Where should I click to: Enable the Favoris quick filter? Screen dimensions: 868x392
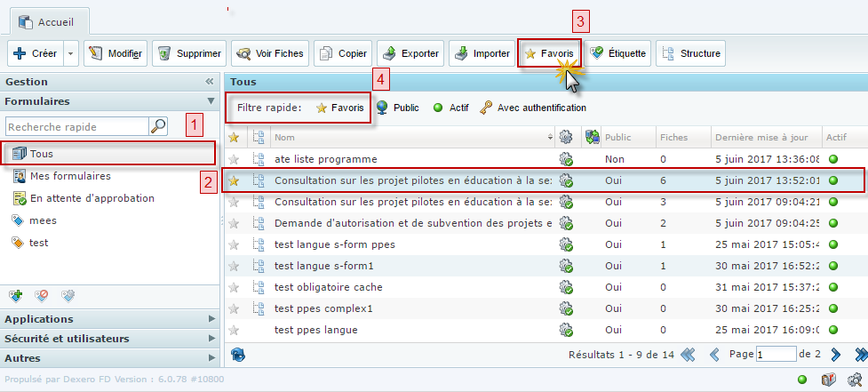(x=339, y=108)
